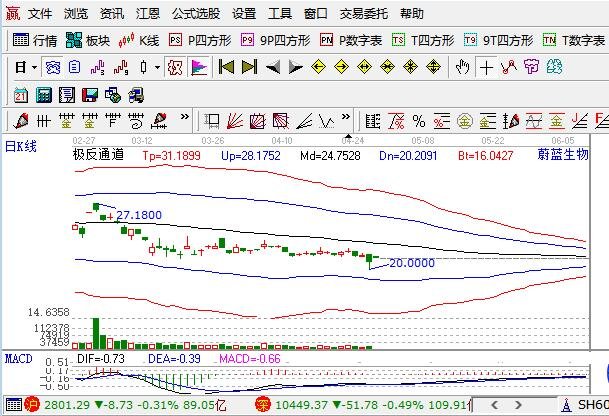Select the red pencil drawing tool
This screenshot has height=416, width=609.
pyautogui.click(x=21, y=121)
